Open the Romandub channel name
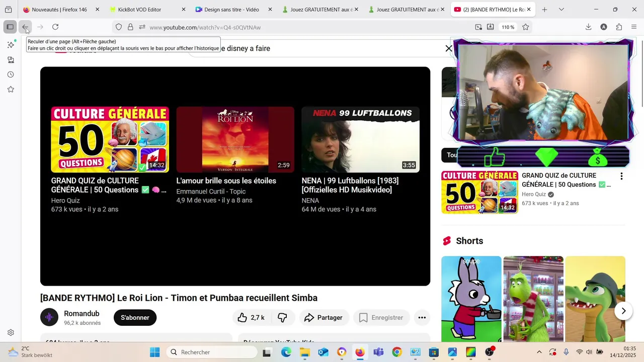Image resolution: width=644 pixels, height=362 pixels. (x=82, y=314)
